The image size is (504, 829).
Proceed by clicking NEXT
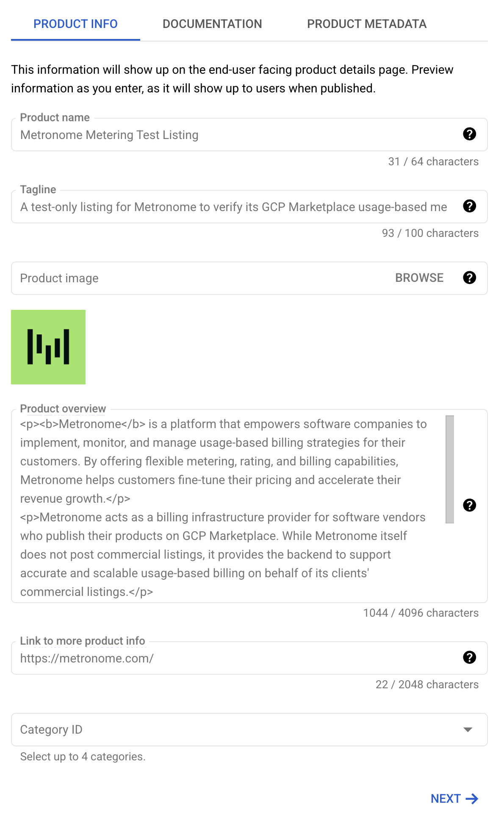point(446,798)
